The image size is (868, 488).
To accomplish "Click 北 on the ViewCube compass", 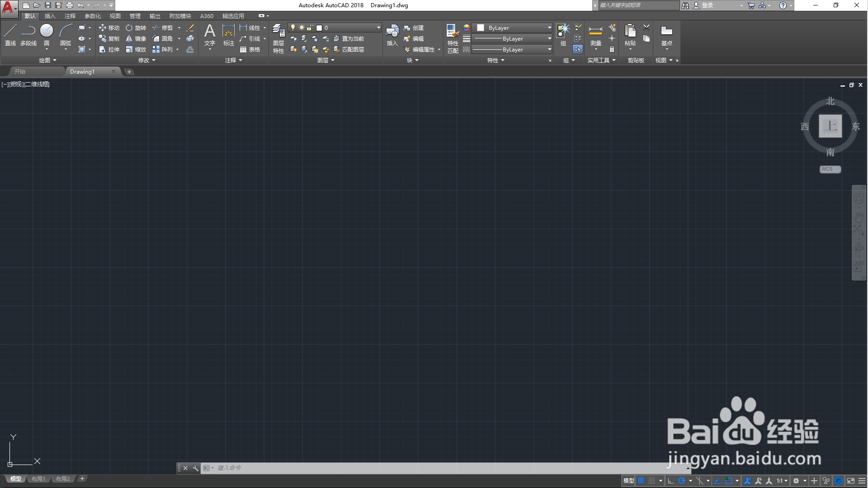I will click(x=830, y=101).
